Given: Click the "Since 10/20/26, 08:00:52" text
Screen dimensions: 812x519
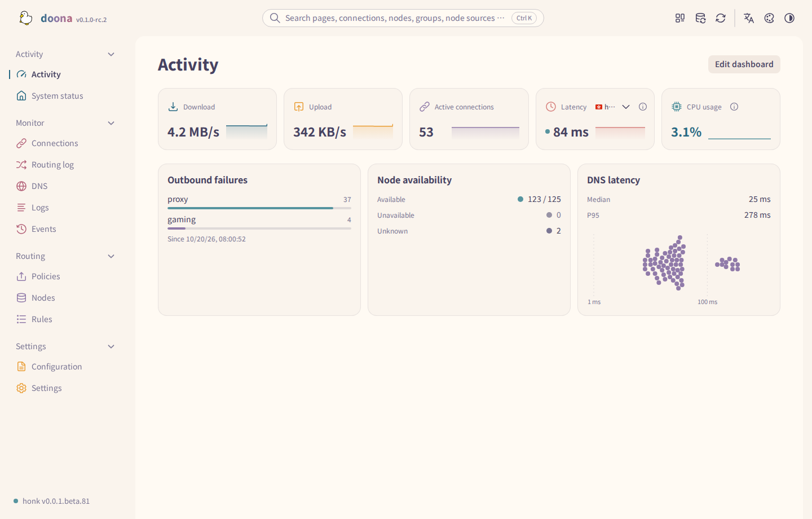Looking at the screenshot, I should pos(206,239).
